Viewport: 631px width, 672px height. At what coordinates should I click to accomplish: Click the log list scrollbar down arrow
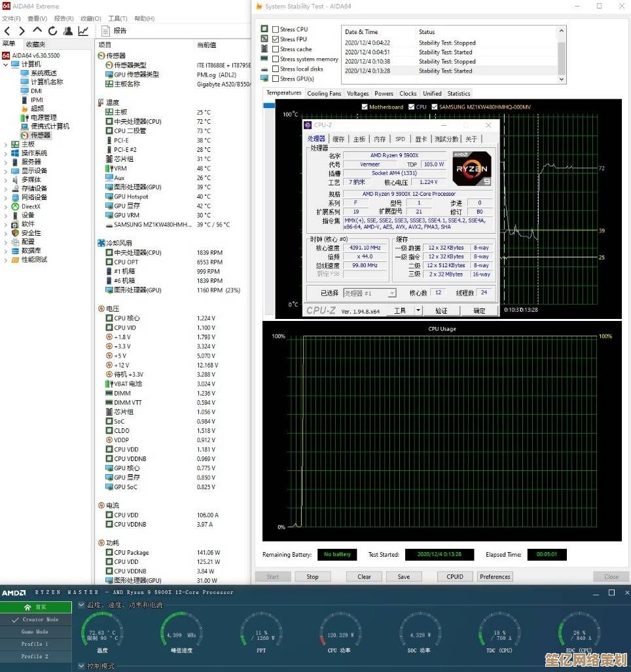pos(561,79)
